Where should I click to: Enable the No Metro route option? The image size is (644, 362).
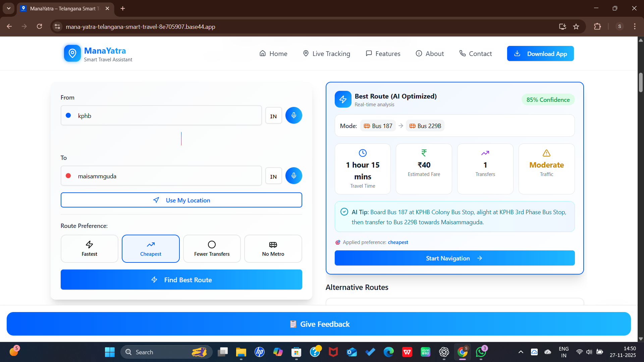pos(273,248)
